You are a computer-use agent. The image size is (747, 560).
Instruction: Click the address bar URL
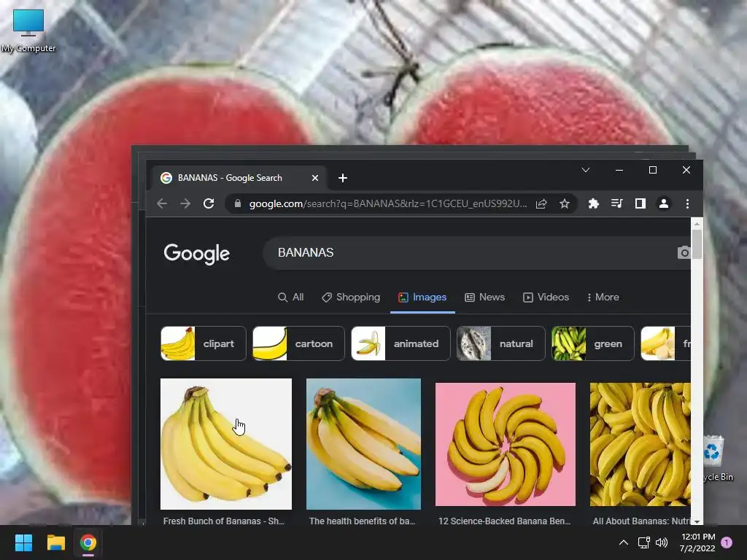pos(388,204)
